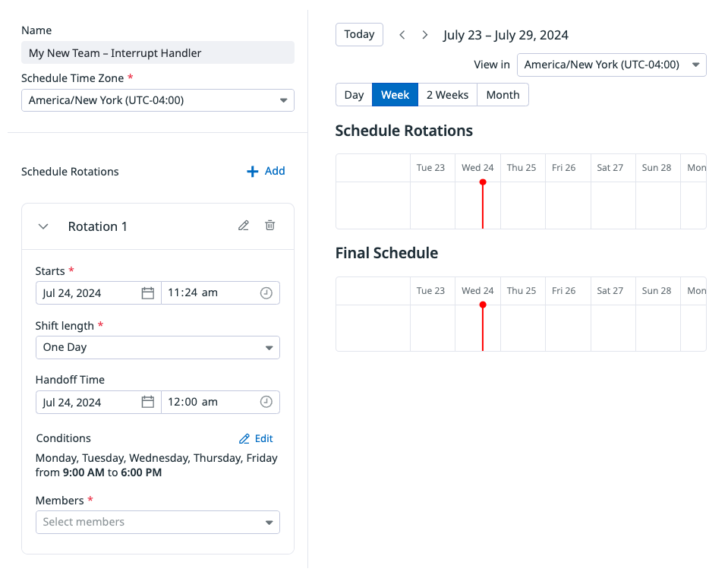Open the Select members dropdown
This screenshot has width=728, height=575.
[x=158, y=522]
